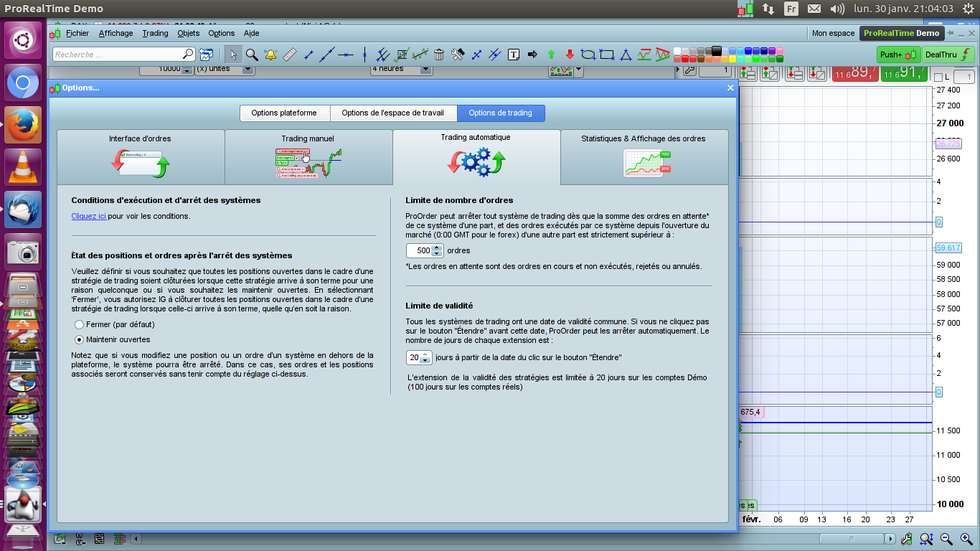Select the Andrews pitchfork tool
Image resolution: width=980 pixels, height=551 pixels.
383,55
